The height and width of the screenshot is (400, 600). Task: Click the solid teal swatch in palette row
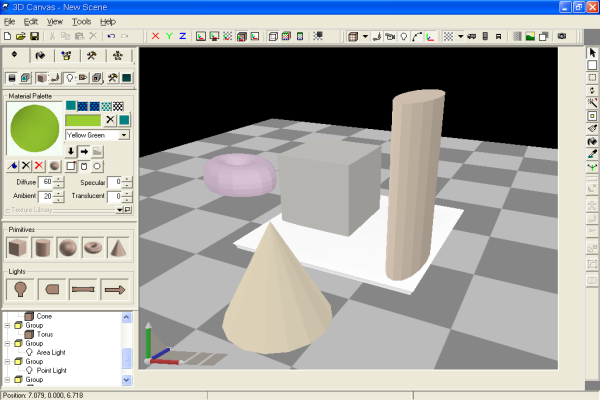(71, 106)
